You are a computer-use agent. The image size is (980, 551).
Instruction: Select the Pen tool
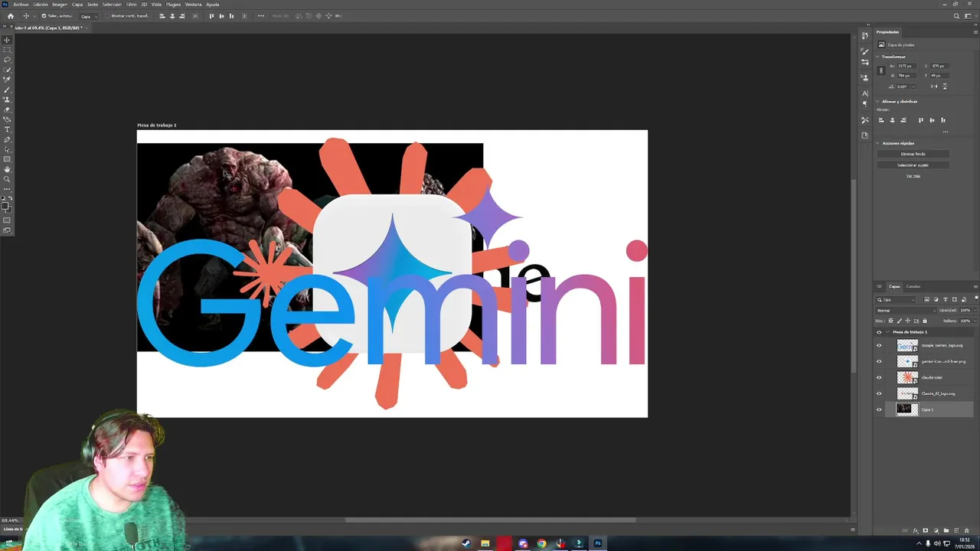[x=7, y=139]
